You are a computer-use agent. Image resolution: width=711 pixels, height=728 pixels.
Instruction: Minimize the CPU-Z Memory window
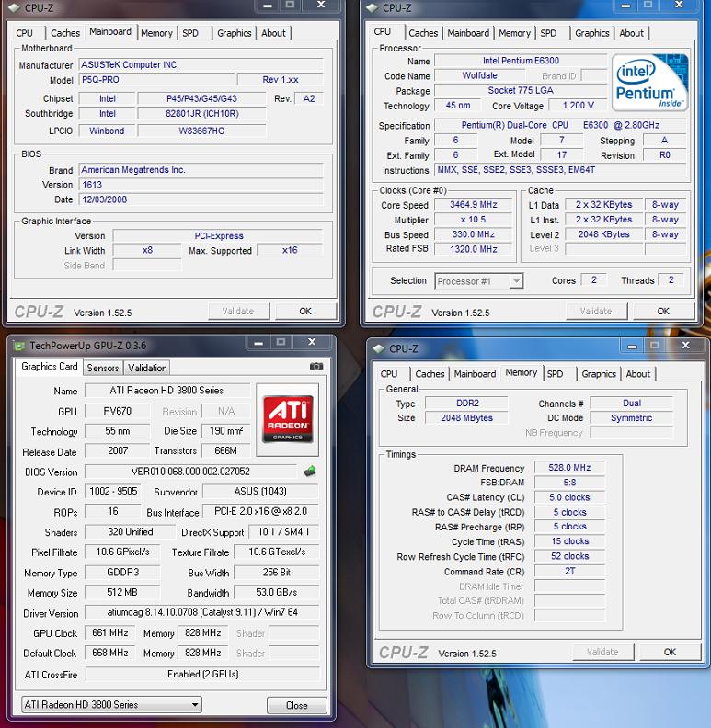coord(632,346)
